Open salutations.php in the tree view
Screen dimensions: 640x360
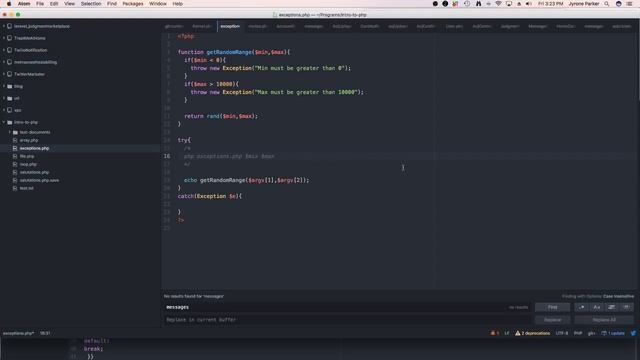(34, 172)
